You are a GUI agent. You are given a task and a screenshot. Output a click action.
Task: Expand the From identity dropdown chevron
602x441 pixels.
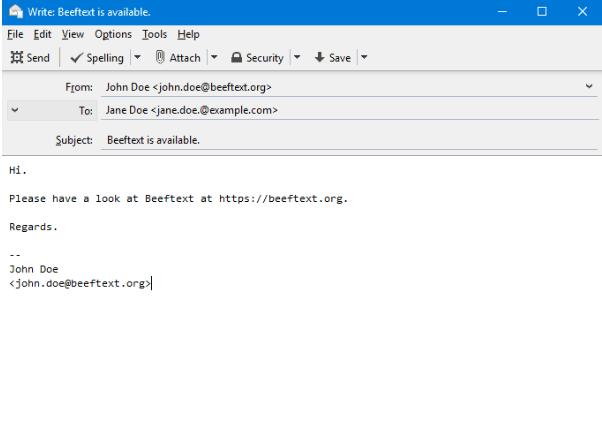pos(589,86)
